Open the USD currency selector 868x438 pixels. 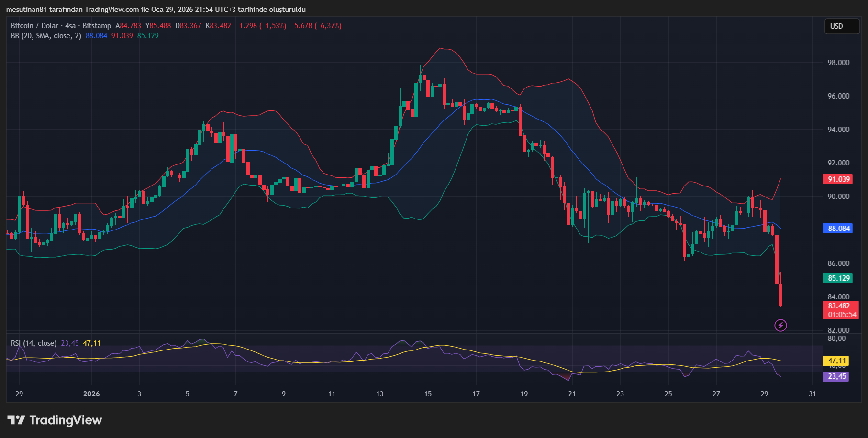pos(842,26)
